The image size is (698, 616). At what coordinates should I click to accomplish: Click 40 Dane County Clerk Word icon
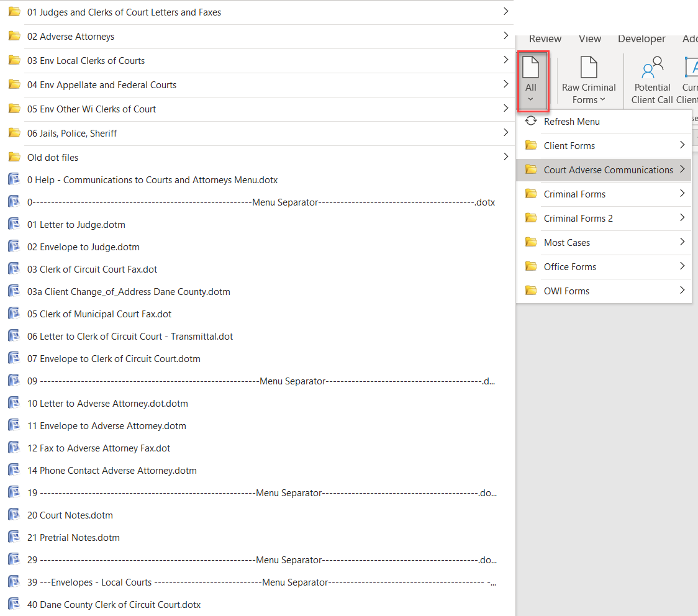pyautogui.click(x=14, y=604)
